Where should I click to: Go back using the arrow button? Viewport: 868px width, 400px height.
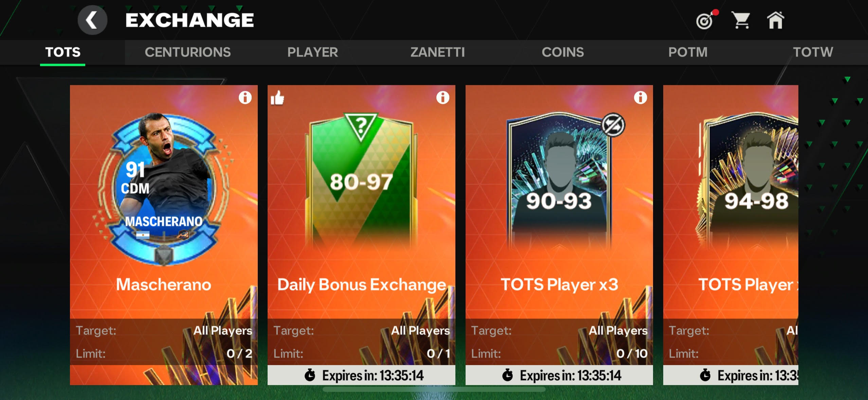point(92,20)
